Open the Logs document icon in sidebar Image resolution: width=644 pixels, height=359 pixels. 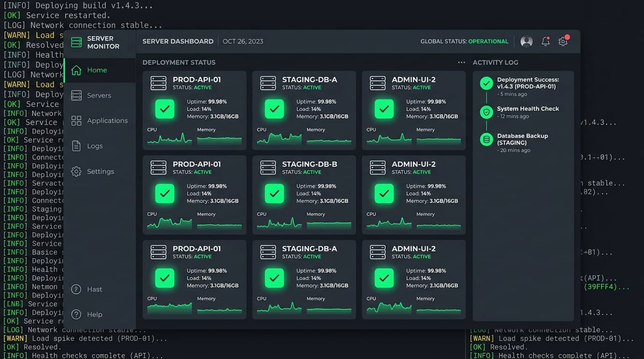pyautogui.click(x=76, y=146)
